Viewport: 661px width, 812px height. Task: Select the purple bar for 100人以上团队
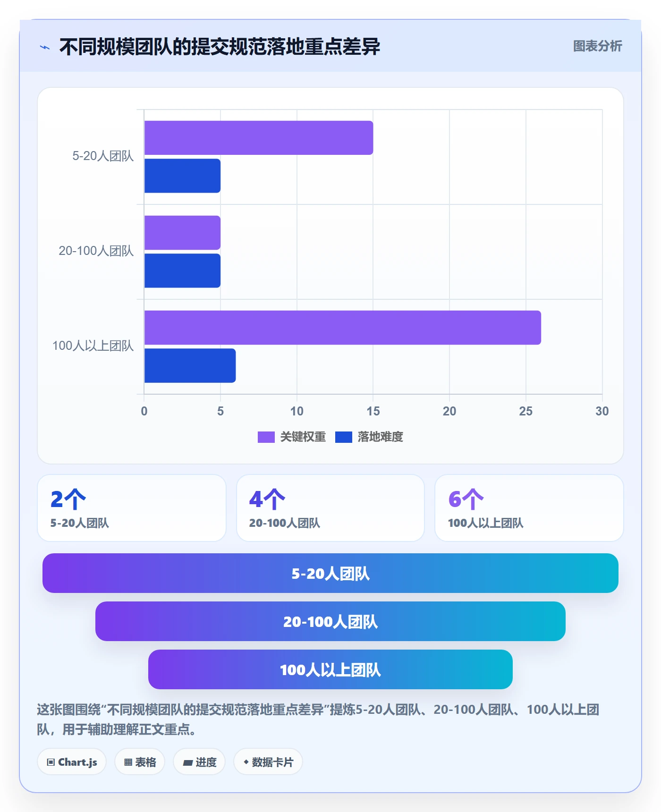[x=343, y=328]
